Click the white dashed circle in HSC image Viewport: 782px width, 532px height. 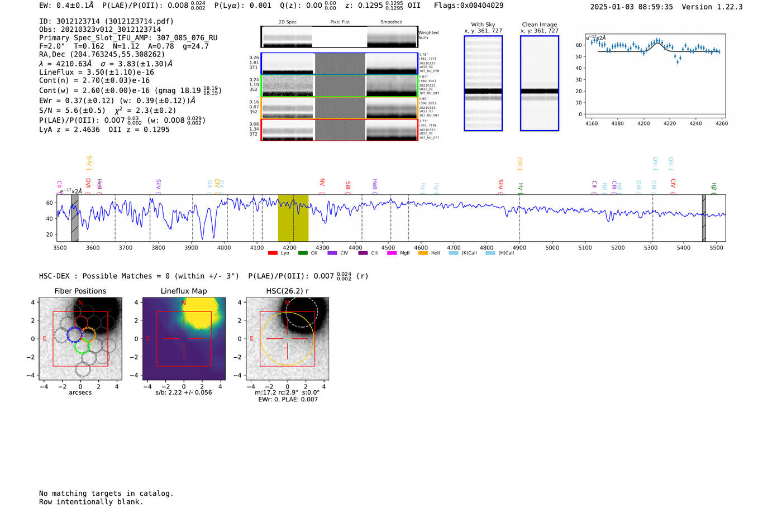click(x=302, y=312)
